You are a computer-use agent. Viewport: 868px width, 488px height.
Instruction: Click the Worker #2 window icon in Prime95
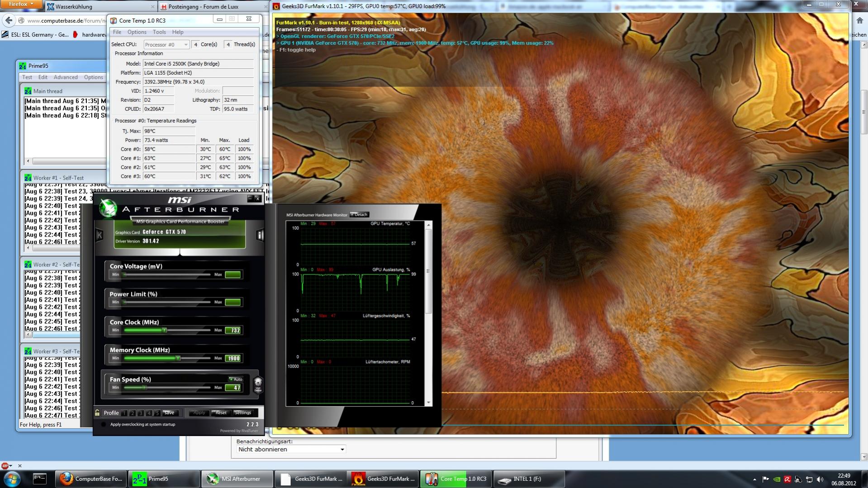tap(28, 265)
